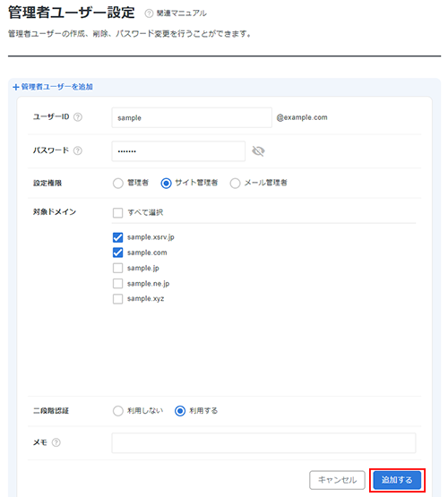Check the すべて選択 checkbox
The width and height of the screenshot is (448, 497).
pos(117,213)
